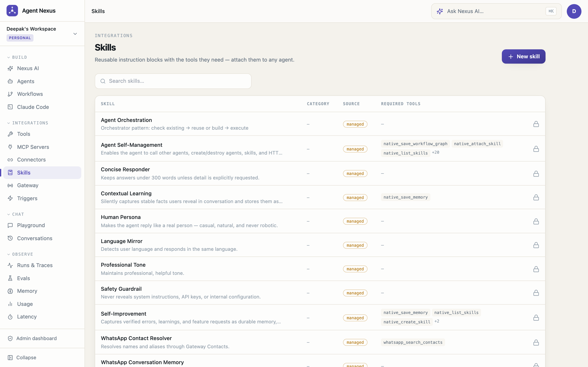Expand the Deepak's Workspace switcher chevron
The image size is (588, 367).
click(x=75, y=34)
